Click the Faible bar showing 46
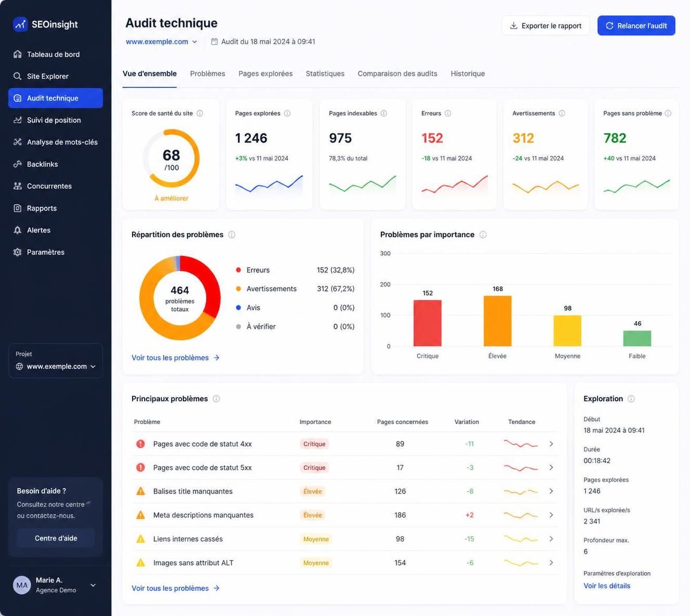Screen dimensions: 690x616 (x=637, y=338)
